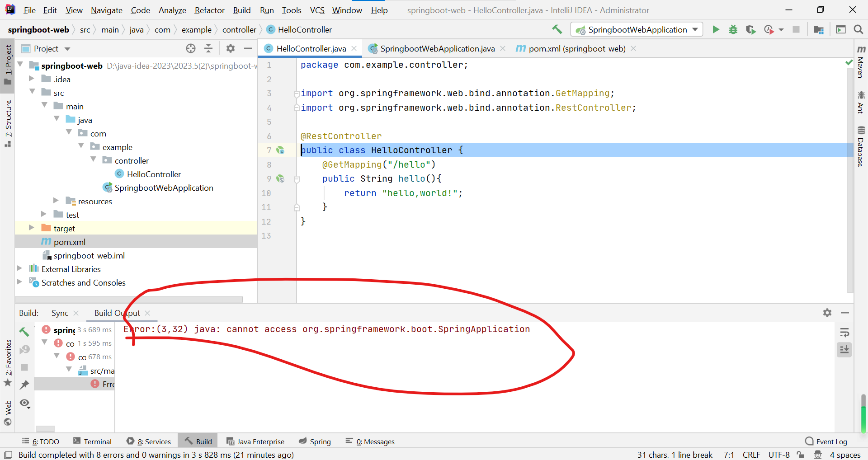Collapse the src folder
868x460 pixels.
click(32, 92)
